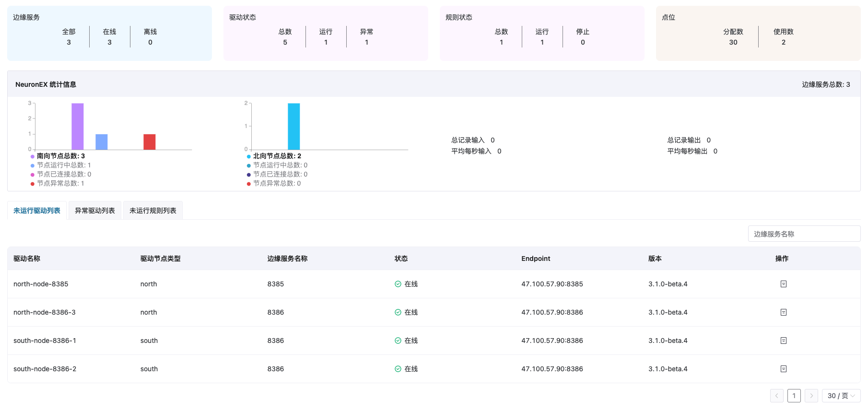Click driver name south-node-8386-1
Image resolution: width=868 pixels, height=412 pixels.
(x=45, y=341)
